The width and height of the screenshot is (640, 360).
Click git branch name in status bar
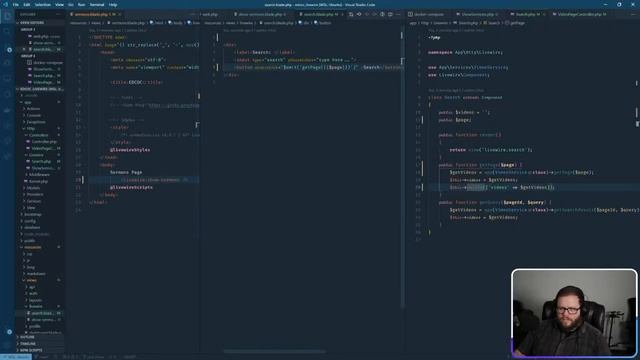(42, 357)
